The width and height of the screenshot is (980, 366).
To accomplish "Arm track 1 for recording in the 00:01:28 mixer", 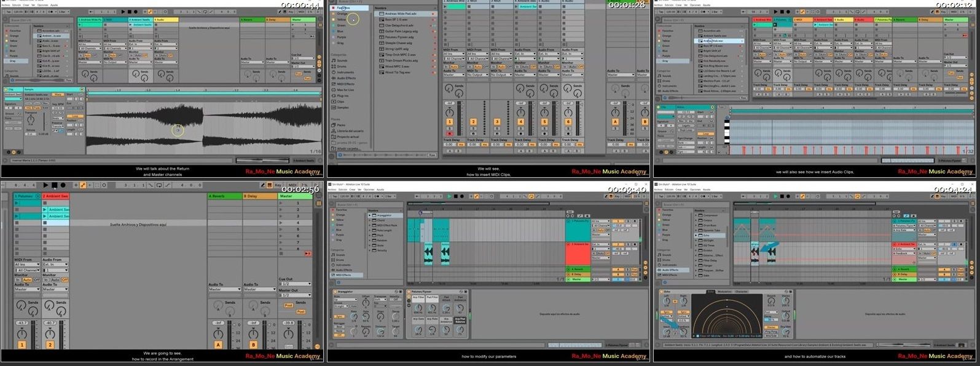I will click(x=449, y=133).
